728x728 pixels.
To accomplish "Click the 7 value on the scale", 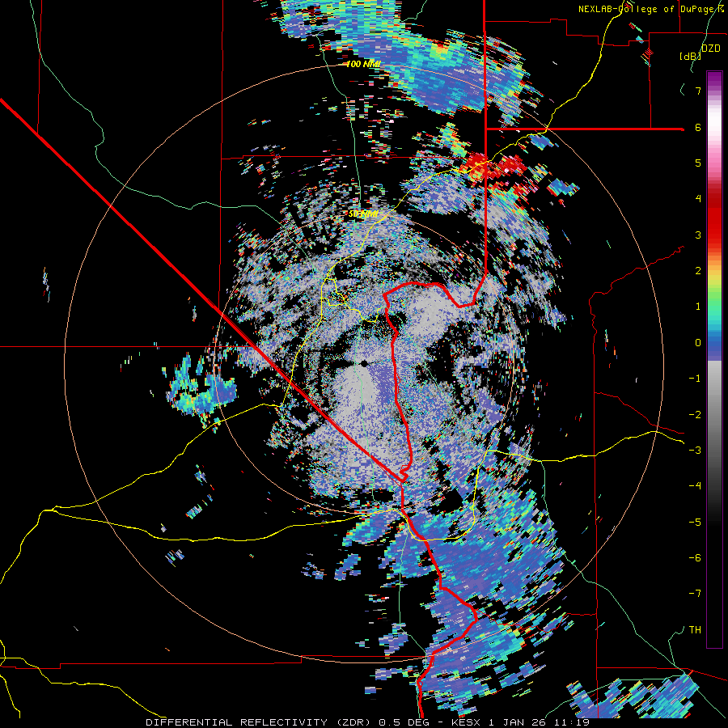I will pyautogui.click(x=698, y=91).
